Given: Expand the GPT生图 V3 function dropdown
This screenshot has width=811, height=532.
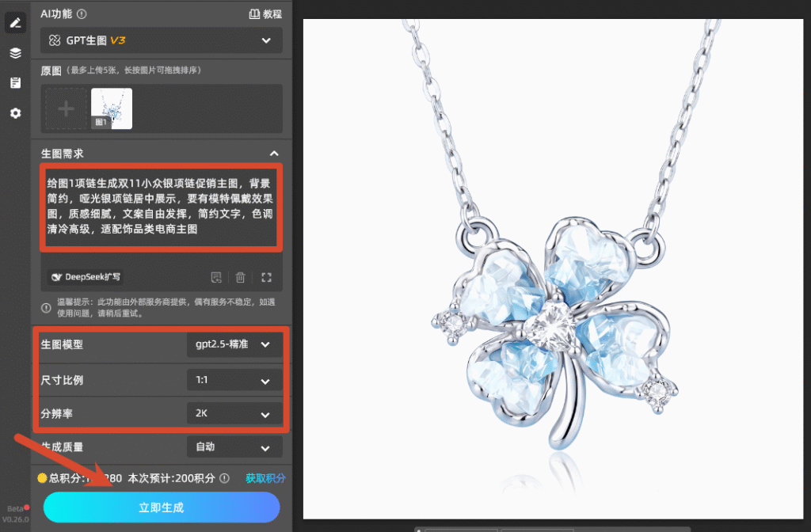Looking at the screenshot, I should coord(162,40).
